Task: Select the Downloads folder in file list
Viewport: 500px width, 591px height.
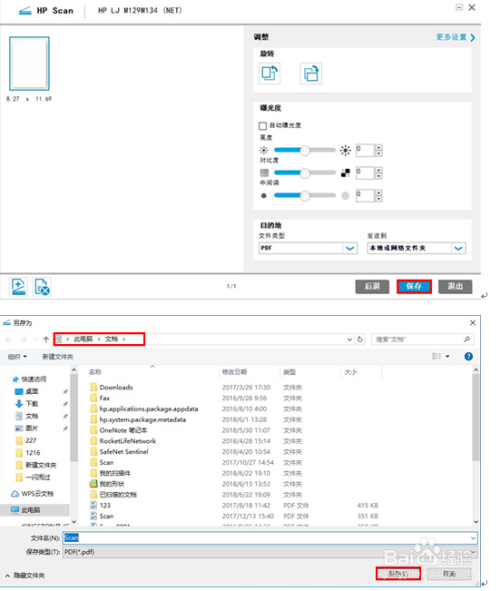Action: pos(112,387)
